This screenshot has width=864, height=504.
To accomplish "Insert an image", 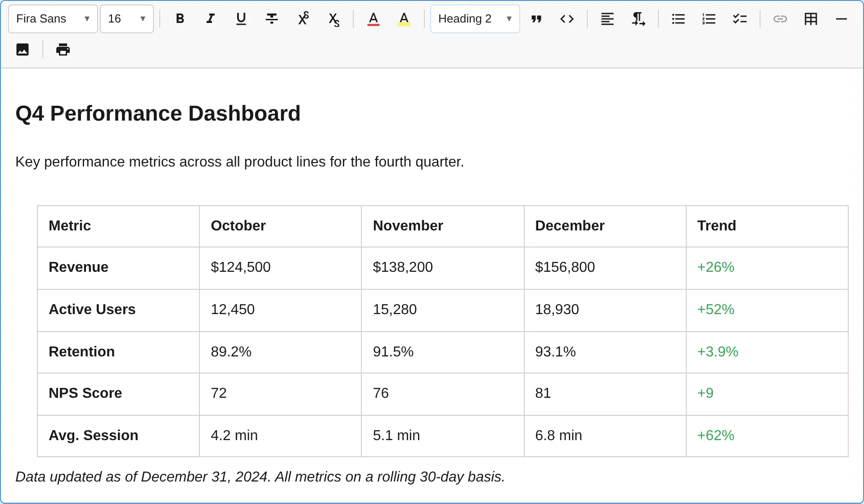I will (22, 49).
